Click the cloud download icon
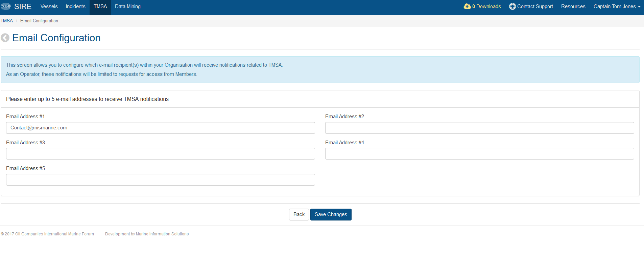This screenshot has height=253, width=644. 467,6
